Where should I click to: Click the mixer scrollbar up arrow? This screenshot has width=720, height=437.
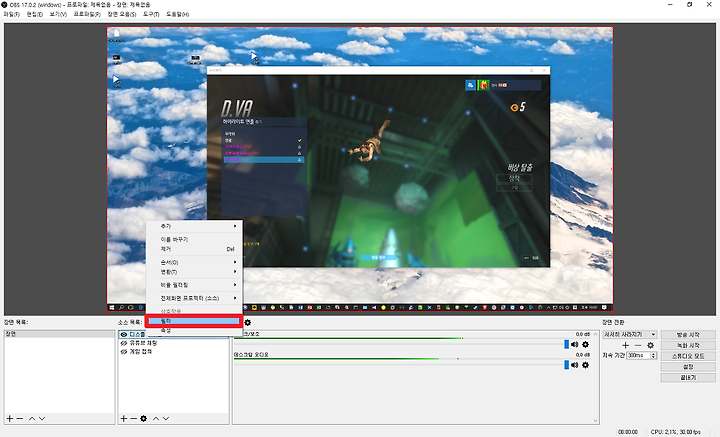(x=596, y=334)
